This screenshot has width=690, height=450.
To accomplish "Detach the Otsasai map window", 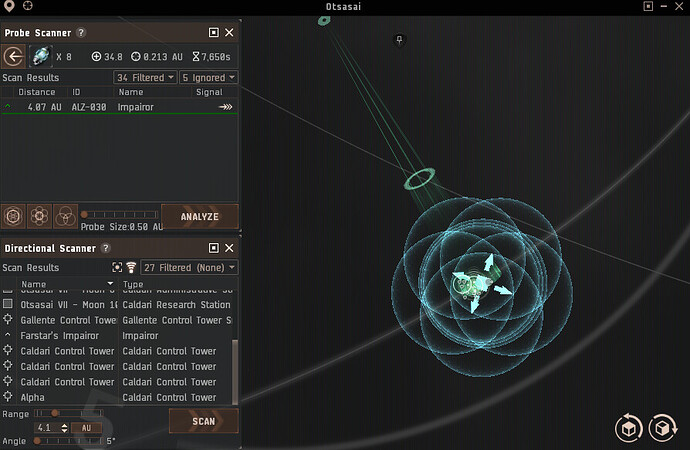I will click(x=648, y=6).
